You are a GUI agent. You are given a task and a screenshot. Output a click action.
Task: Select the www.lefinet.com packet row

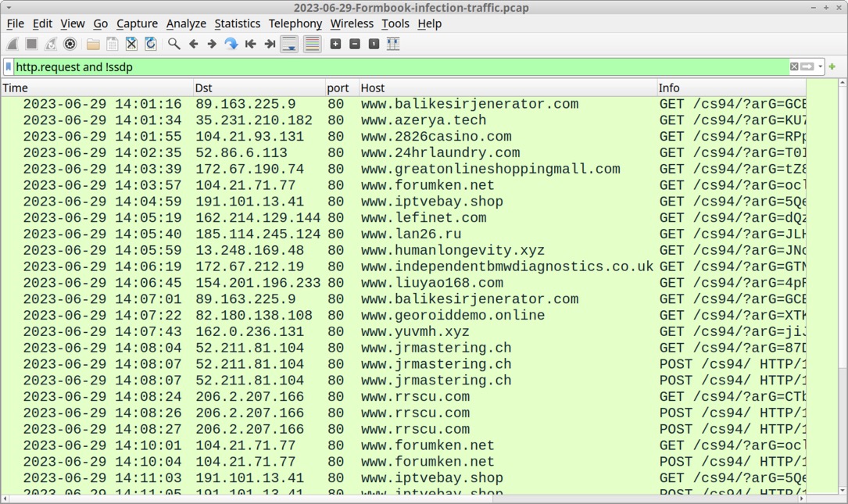pos(403,217)
